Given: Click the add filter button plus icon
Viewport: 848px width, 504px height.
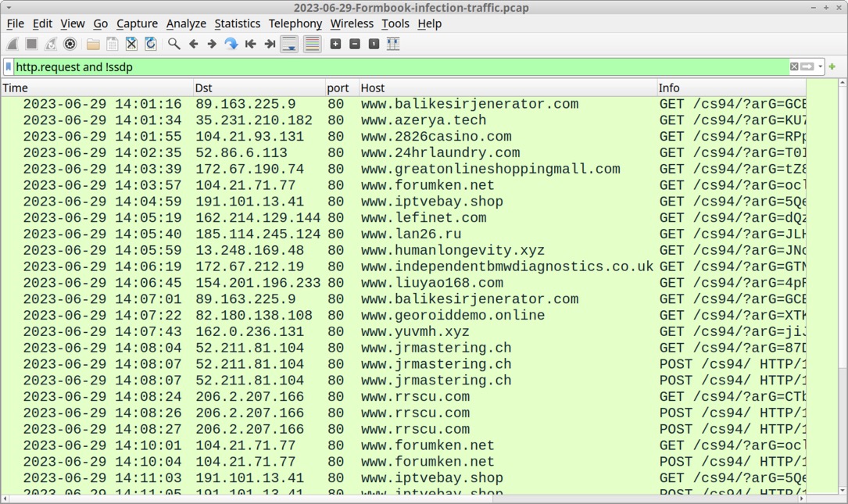Looking at the screenshot, I should pos(832,66).
